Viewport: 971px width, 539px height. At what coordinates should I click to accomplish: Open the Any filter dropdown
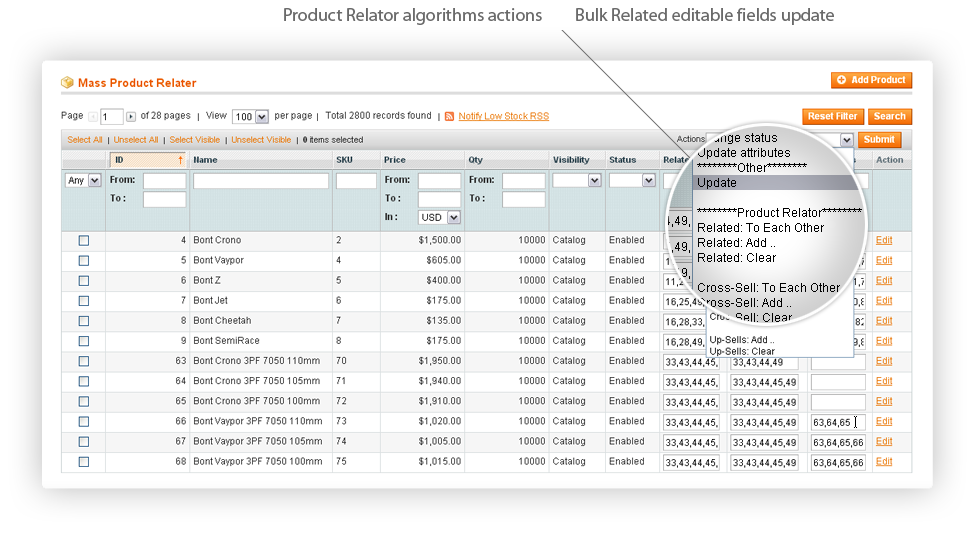pos(83,180)
